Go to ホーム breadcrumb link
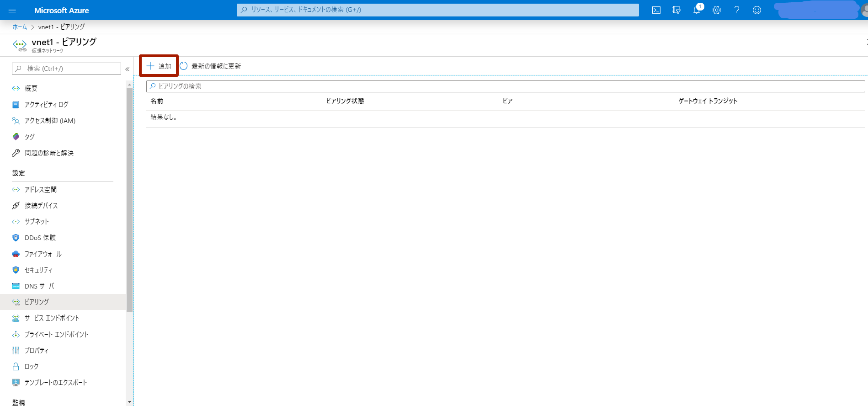This screenshot has height=406, width=868. (x=20, y=27)
